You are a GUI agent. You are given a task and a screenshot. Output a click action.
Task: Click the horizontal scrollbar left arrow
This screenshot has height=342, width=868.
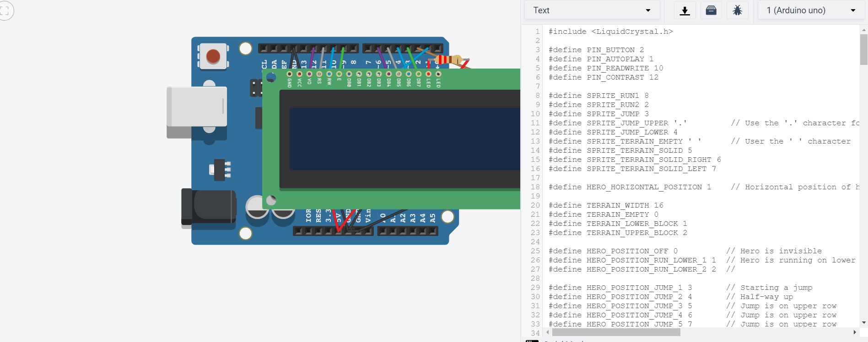(548, 332)
